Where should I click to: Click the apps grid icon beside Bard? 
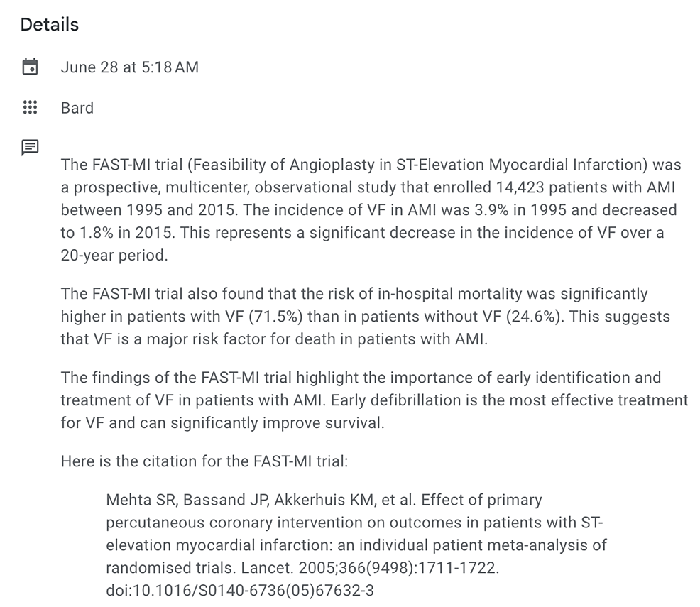(x=30, y=108)
